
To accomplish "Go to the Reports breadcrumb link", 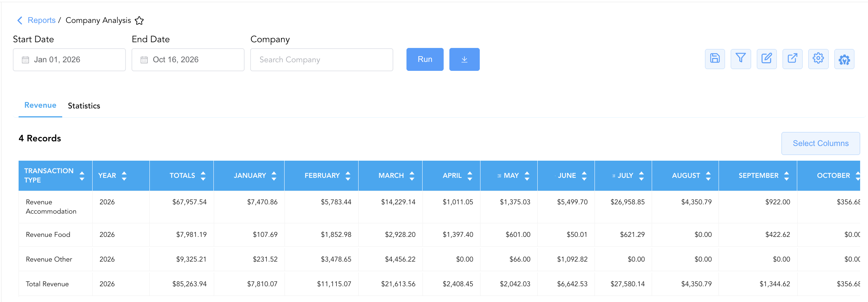I will tap(41, 20).
